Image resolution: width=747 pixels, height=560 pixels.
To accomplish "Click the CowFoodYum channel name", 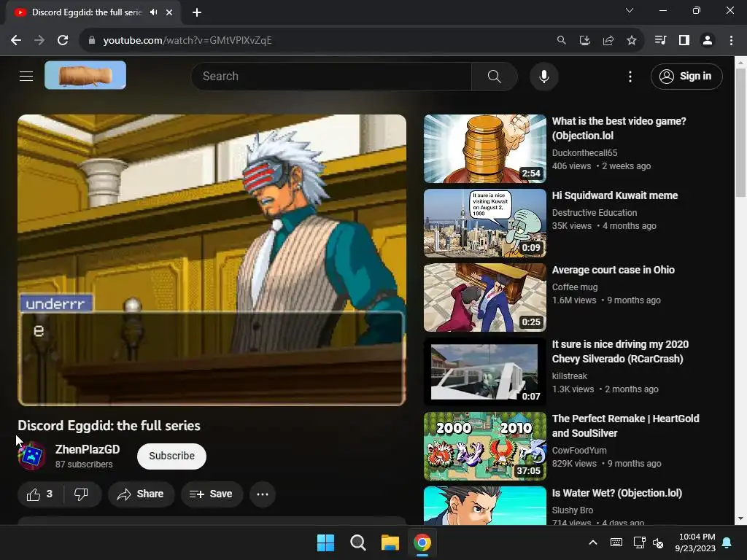I will point(579,451).
